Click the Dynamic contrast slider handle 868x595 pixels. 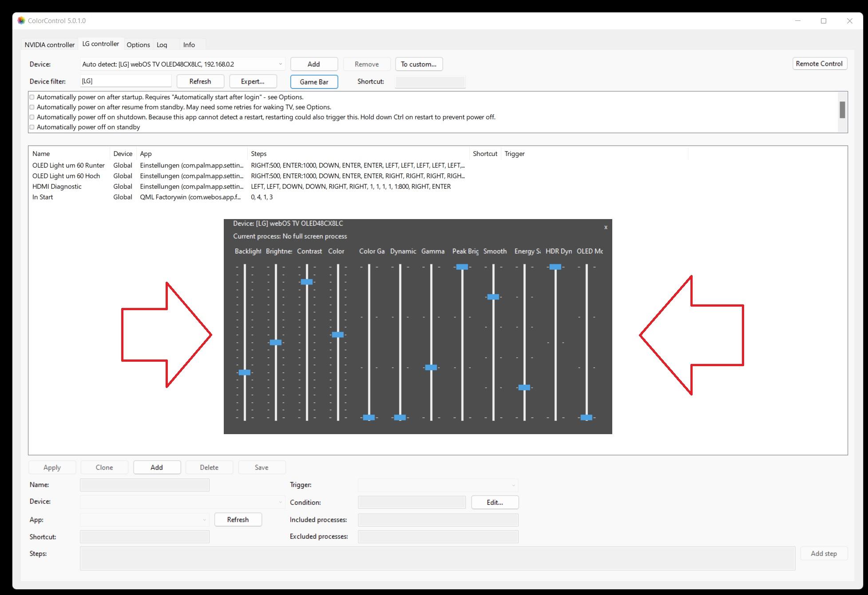pyautogui.click(x=400, y=417)
